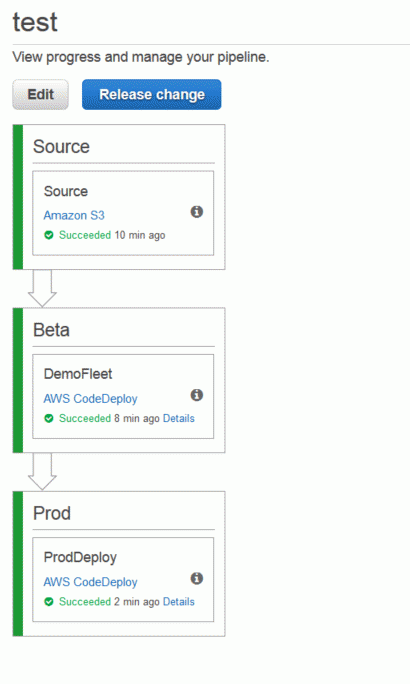This screenshot has width=410, height=684.
Task: Click the green status bar of Beta stage
Action: (x=18, y=380)
